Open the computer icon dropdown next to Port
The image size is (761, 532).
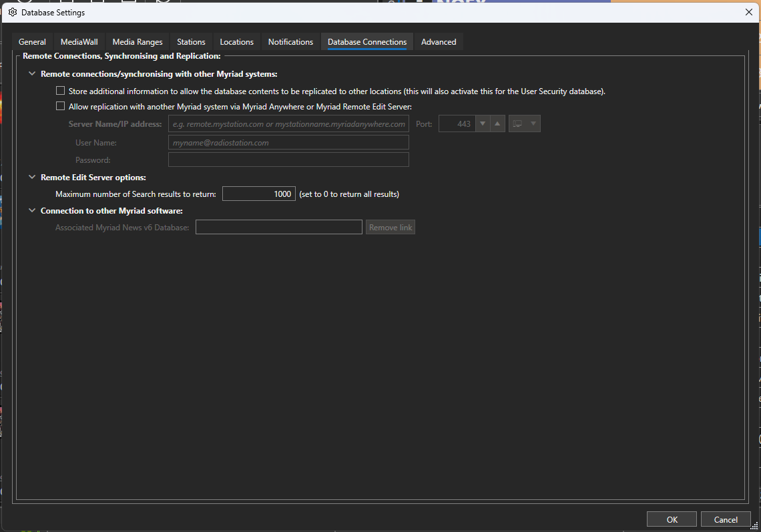pos(524,123)
